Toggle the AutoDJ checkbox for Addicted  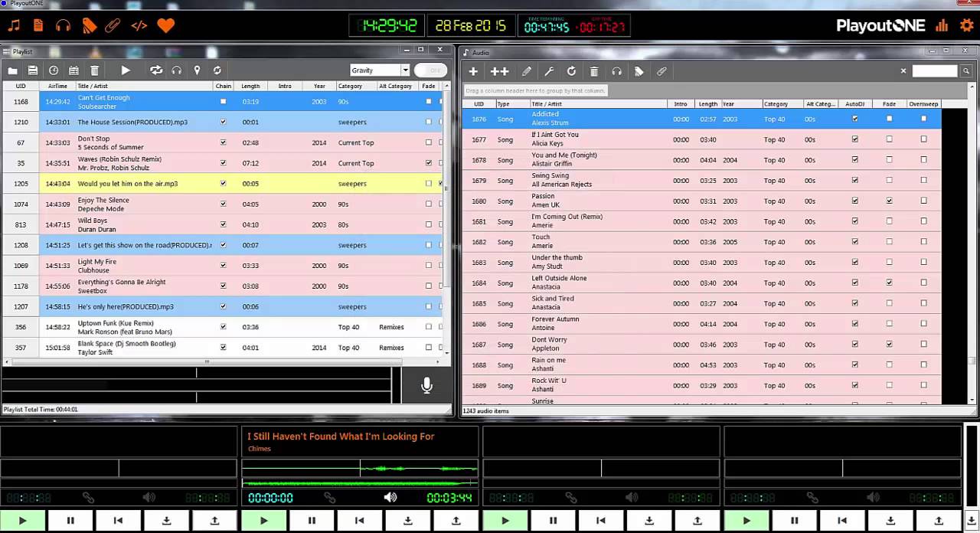click(854, 119)
